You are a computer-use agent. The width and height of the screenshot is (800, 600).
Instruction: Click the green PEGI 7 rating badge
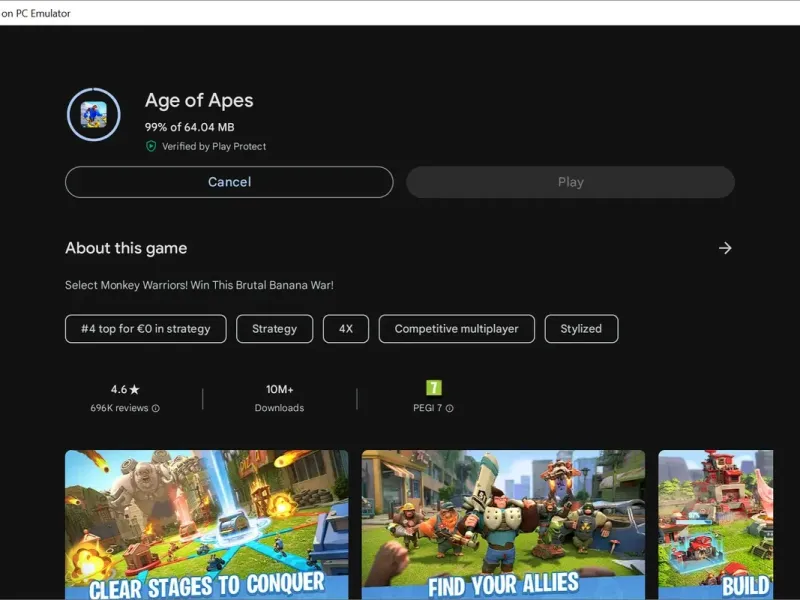pyautogui.click(x=434, y=388)
